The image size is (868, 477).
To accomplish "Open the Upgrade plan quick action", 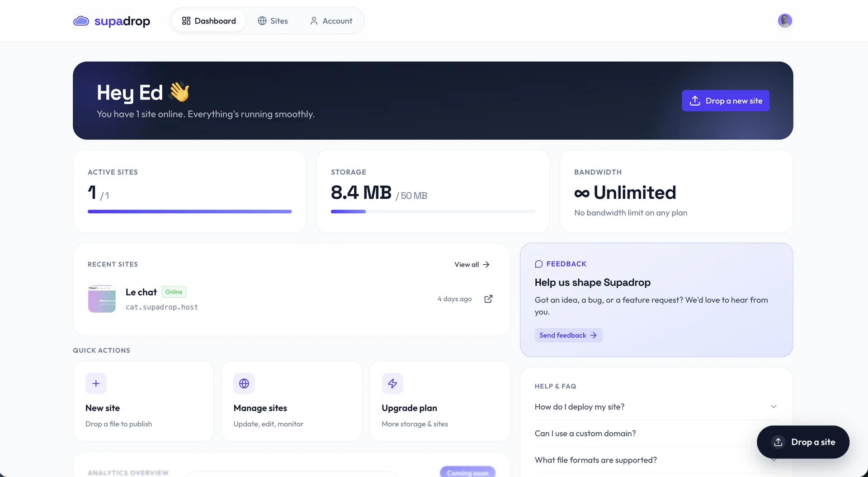I will point(440,401).
